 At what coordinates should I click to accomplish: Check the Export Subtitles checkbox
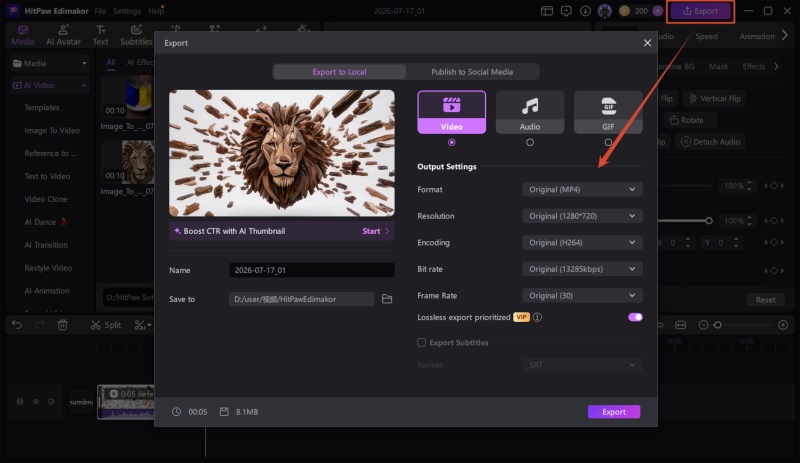click(x=421, y=343)
